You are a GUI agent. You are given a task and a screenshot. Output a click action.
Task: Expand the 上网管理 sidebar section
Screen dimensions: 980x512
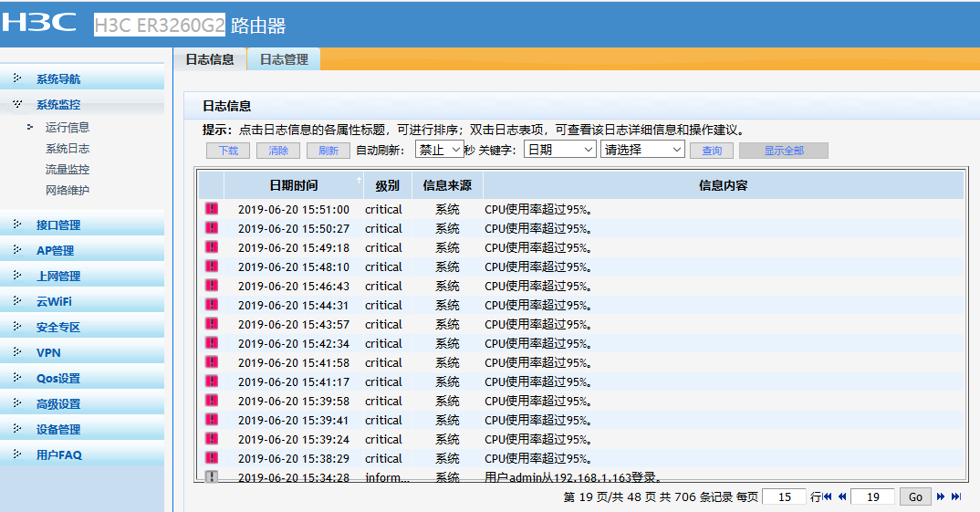pos(58,276)
